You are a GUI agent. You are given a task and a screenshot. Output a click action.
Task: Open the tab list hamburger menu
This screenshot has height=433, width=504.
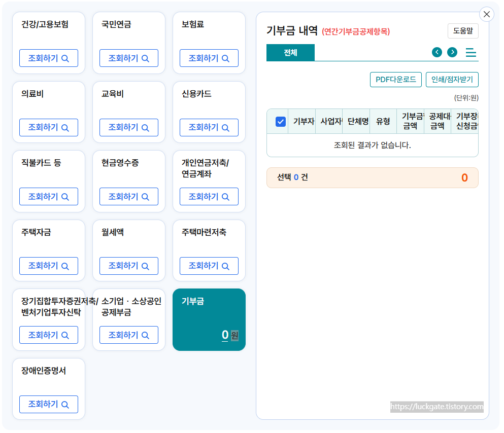point(471,52)
